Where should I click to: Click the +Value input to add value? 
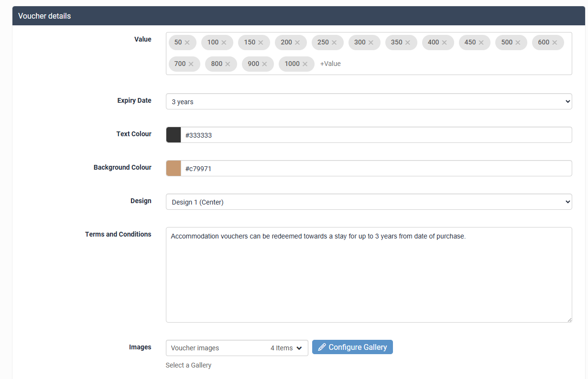coord(331,64)
